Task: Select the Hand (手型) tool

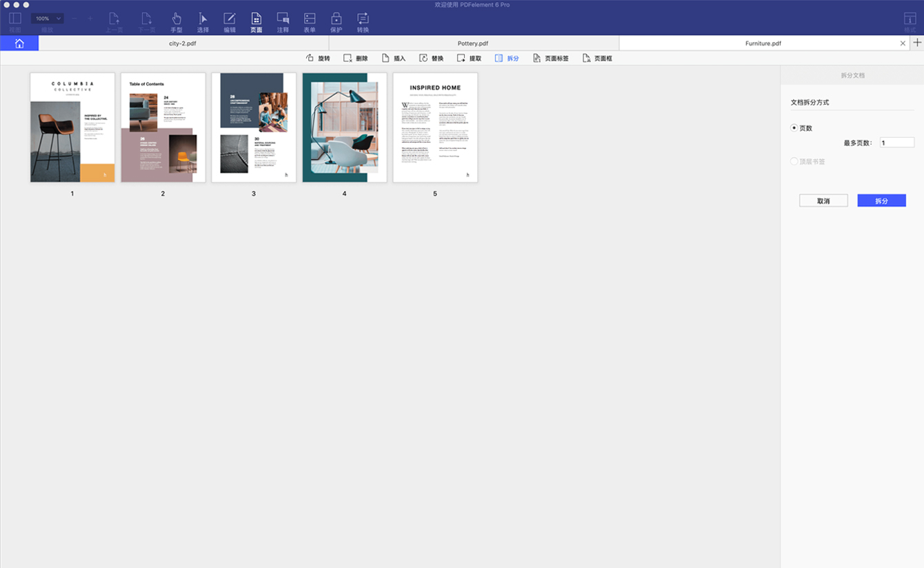Action: tap(177, 21)
